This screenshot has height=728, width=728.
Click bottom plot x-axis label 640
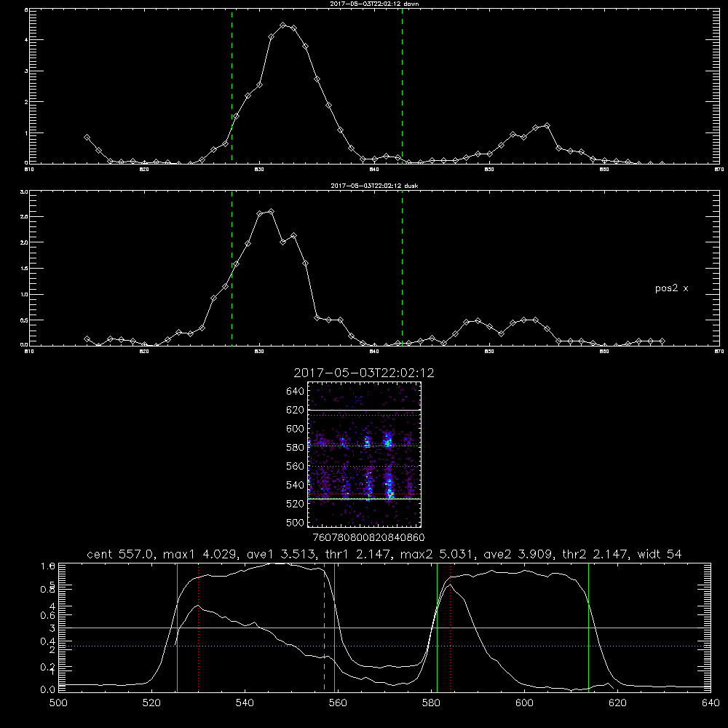(711, 703)
